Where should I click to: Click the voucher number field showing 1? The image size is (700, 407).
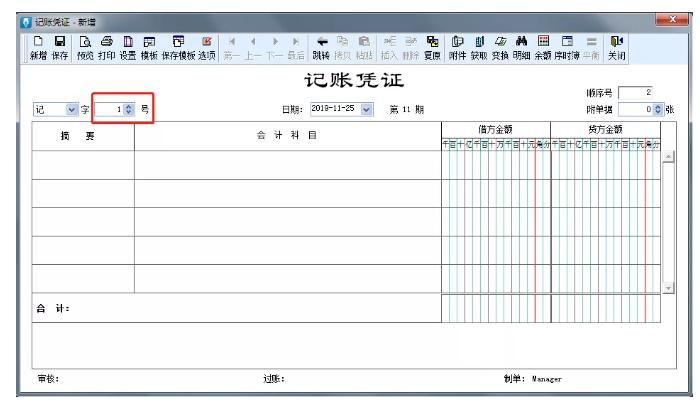(110, 109)
